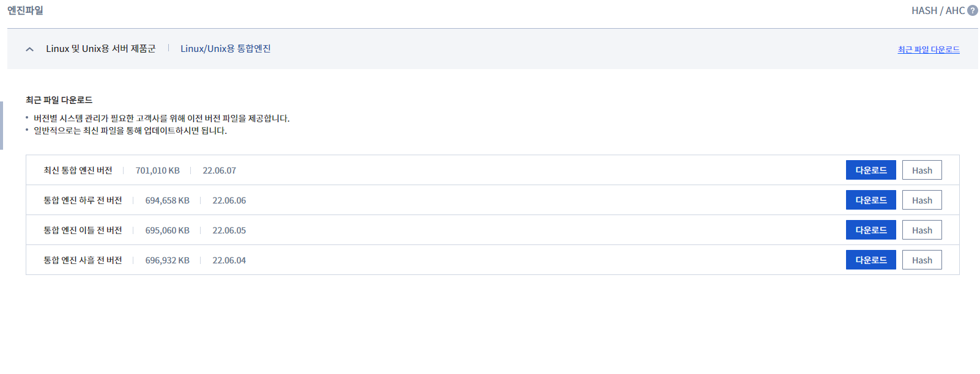The height and width of the screenshot is (374, 980).
Task: Download the 통합 엔진 사흘 전 버전
Action: click(870, 260)
